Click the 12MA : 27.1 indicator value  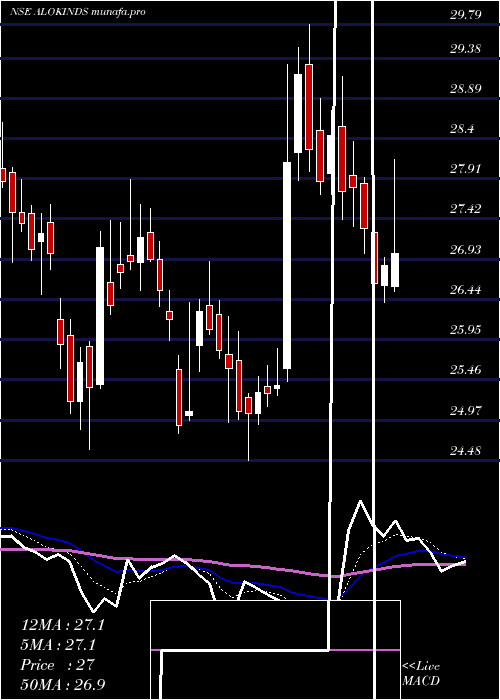coord(63,625)
